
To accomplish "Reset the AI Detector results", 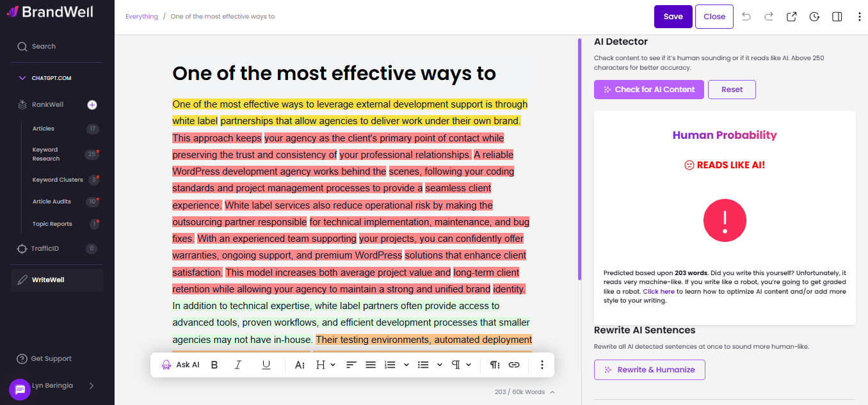I will point(732,90).
